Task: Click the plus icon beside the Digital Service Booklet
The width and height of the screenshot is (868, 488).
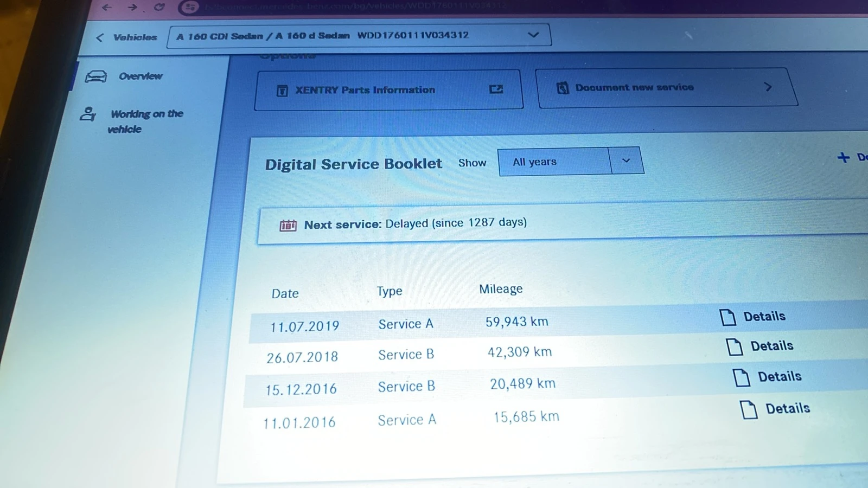Action: tap(843, 157)
